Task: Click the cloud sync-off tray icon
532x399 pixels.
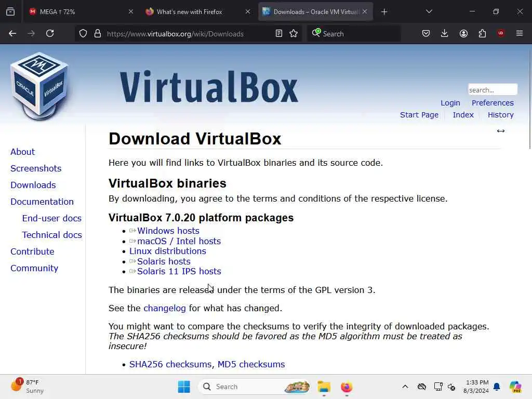Action: click(422, 387)
